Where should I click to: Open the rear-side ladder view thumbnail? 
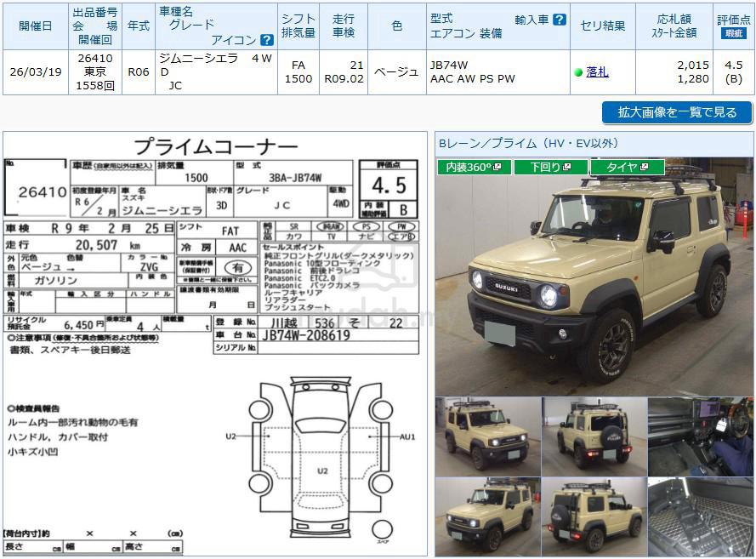pyautogui.click(x=594, y=517)
